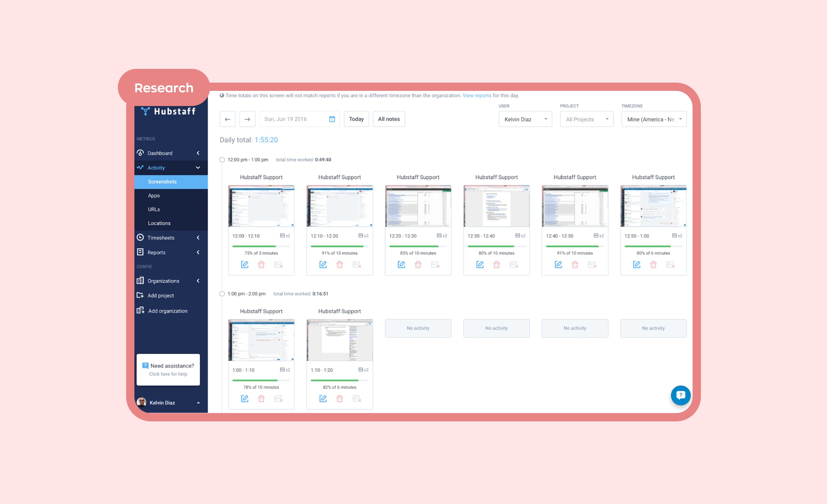Select the 12:00 pm - 1:00 pm hour circle
Viewport: 827px width, 504px height.
point(222,160)
